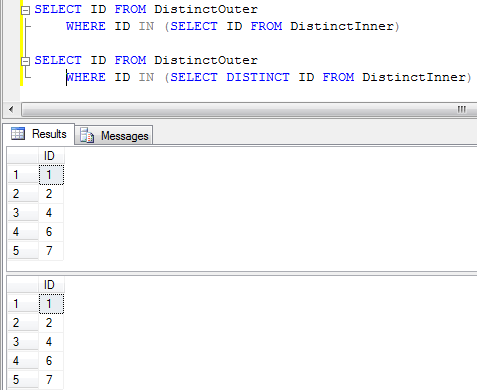Select row header 5 in first result grid
The width and height of the screenshot is (477, 390).
tap(23, 251)
